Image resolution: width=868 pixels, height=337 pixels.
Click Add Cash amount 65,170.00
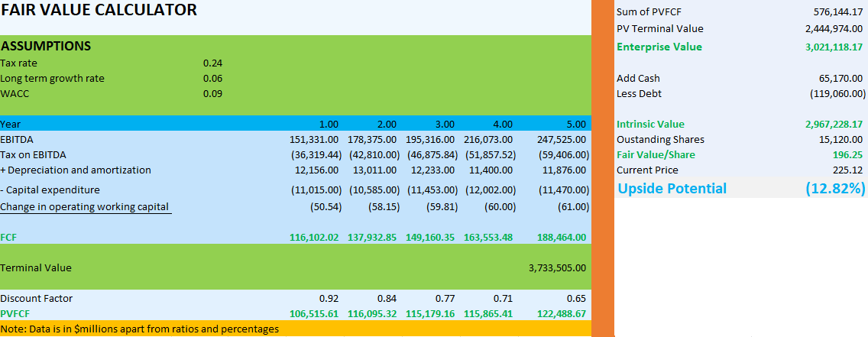pos(840,79)
